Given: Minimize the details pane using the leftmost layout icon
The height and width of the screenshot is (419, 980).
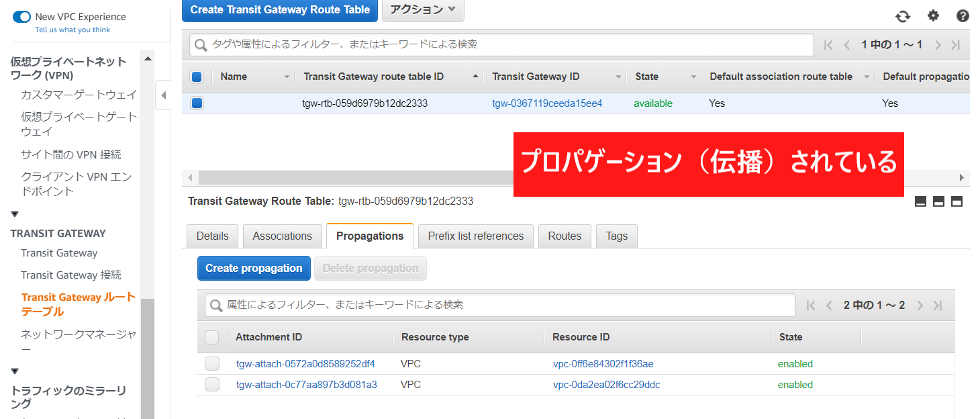Looking at the screenshot, I should click(x=921, y=201).
